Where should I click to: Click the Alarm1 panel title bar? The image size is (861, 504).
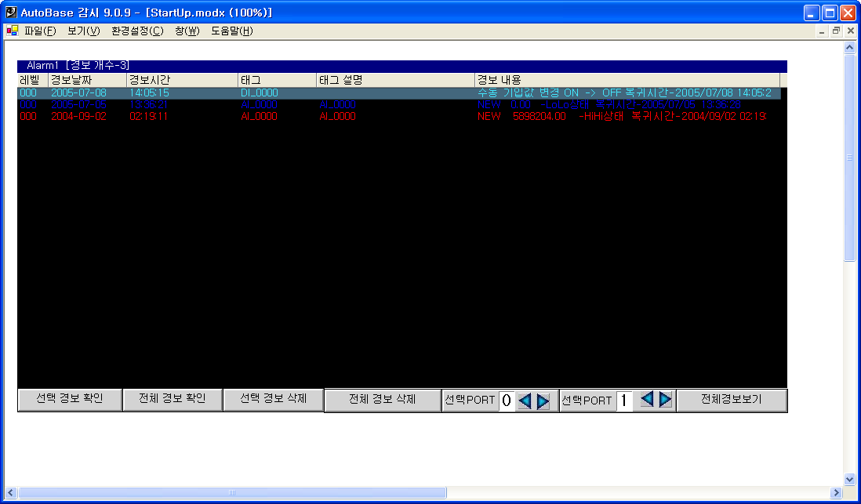402,66
